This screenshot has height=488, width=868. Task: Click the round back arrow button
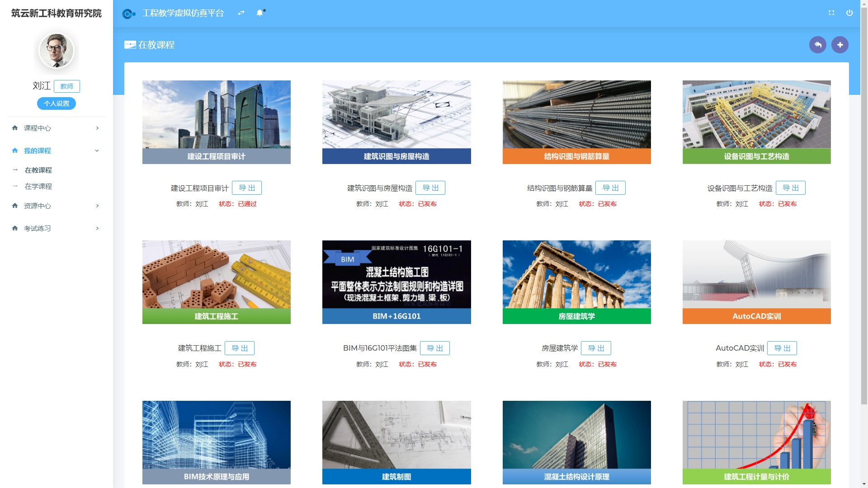[x=818, y=45]
